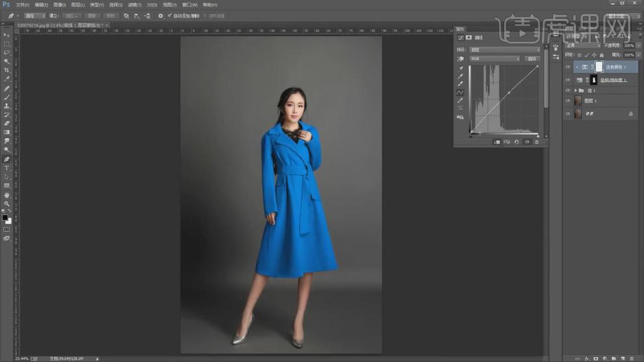Expand the group 1 folder arrow

(576, 90)
